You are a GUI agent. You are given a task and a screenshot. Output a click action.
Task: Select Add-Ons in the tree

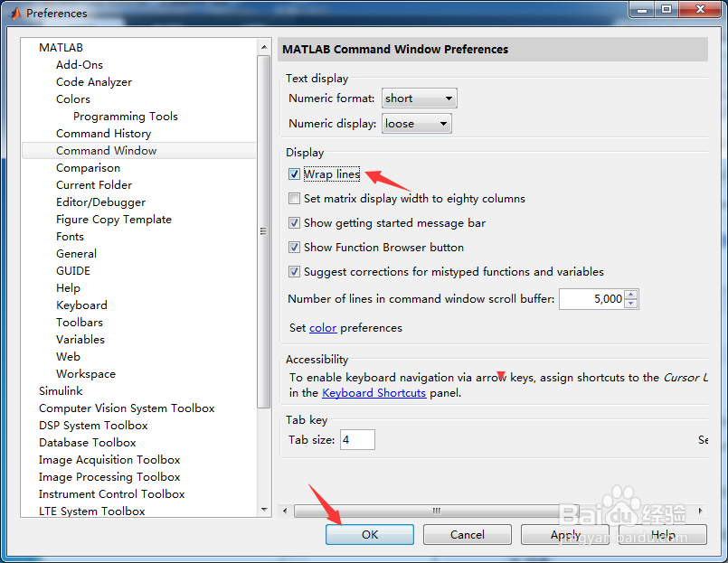tap(80, 65)
